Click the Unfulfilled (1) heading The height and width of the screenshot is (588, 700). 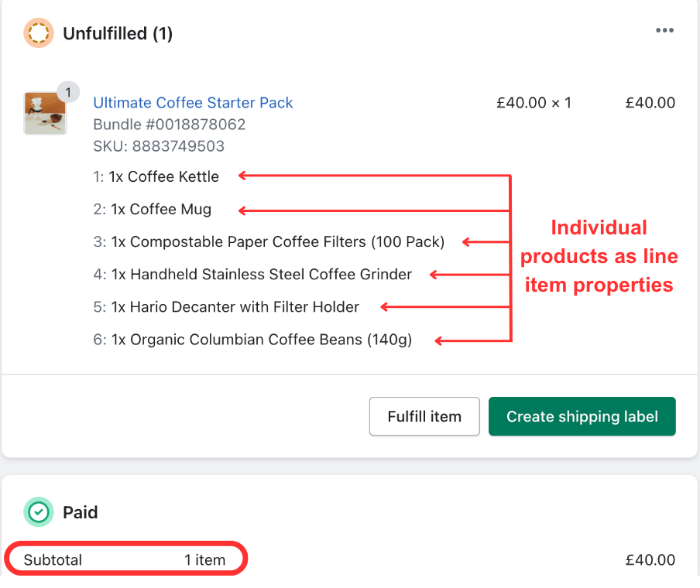118,33
